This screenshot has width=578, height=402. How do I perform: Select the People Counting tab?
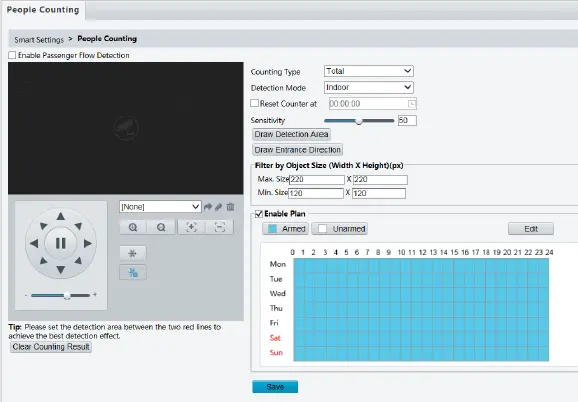click(x=43, y=10)
